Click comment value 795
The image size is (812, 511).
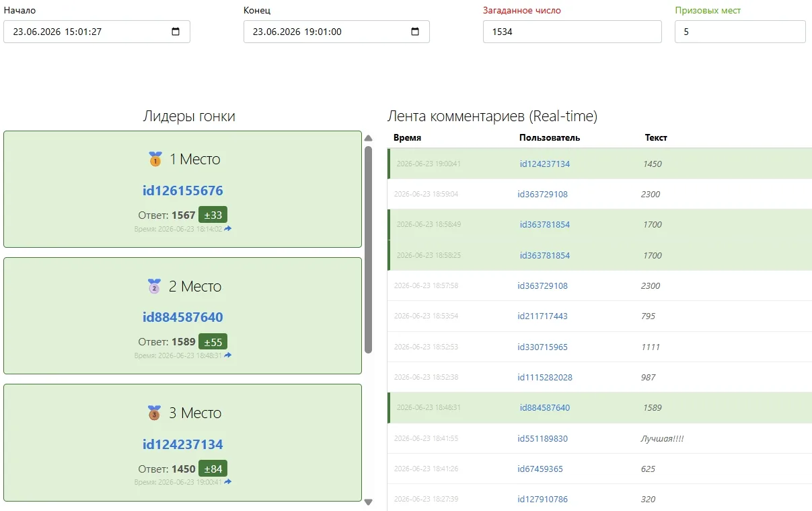point(648,316)
